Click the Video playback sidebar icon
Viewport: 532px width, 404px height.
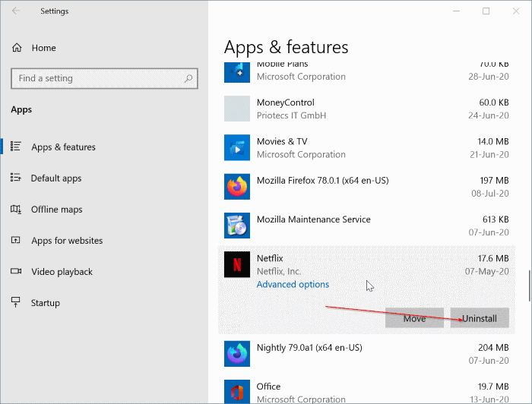pos(16,271)
